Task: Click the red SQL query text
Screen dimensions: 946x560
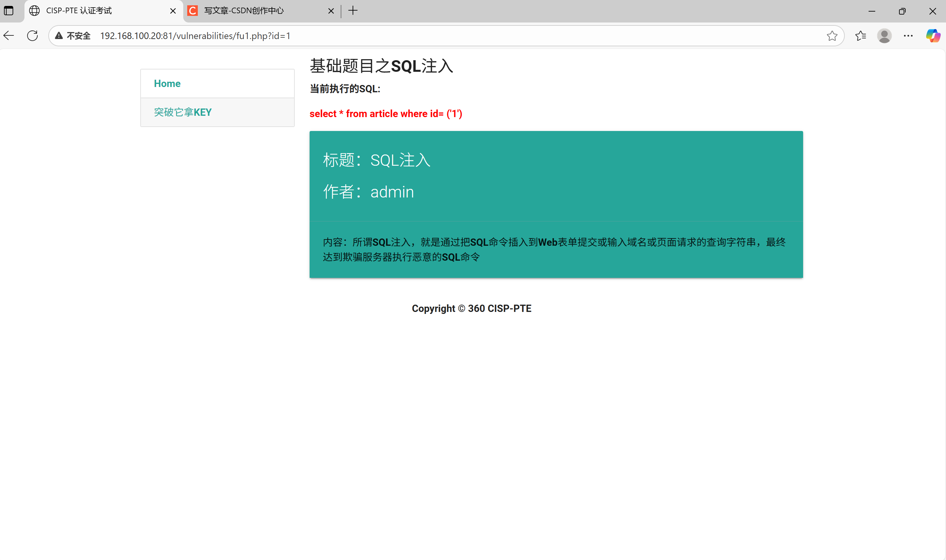Action: coord(386,113)
